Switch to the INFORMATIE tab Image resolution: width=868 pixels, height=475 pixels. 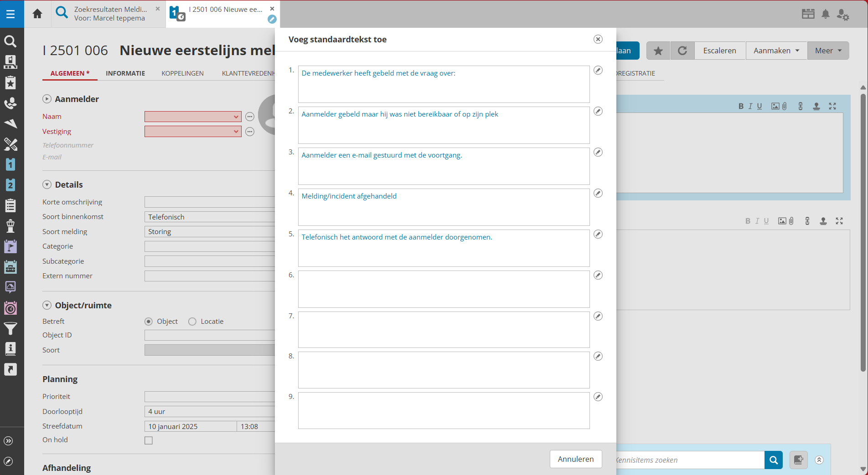pos(125,73)
